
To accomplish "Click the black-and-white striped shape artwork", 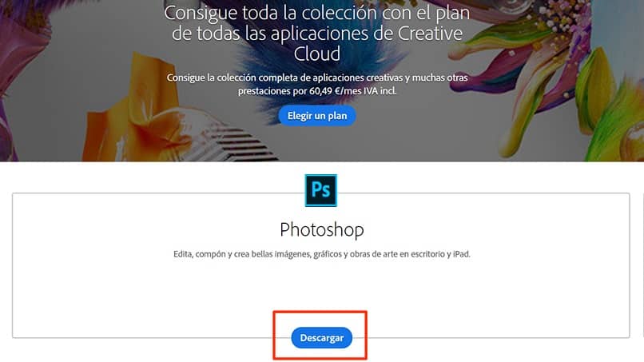I will pos(242,144).
